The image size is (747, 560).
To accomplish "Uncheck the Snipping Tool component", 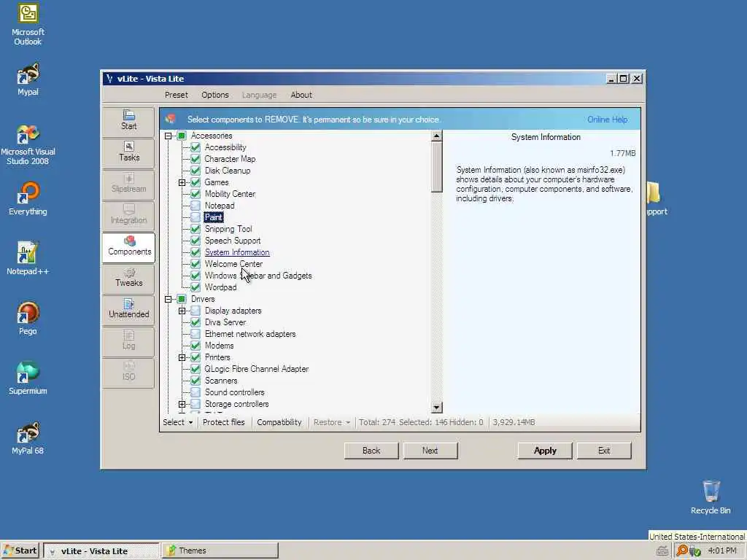I will click(196, 229).
